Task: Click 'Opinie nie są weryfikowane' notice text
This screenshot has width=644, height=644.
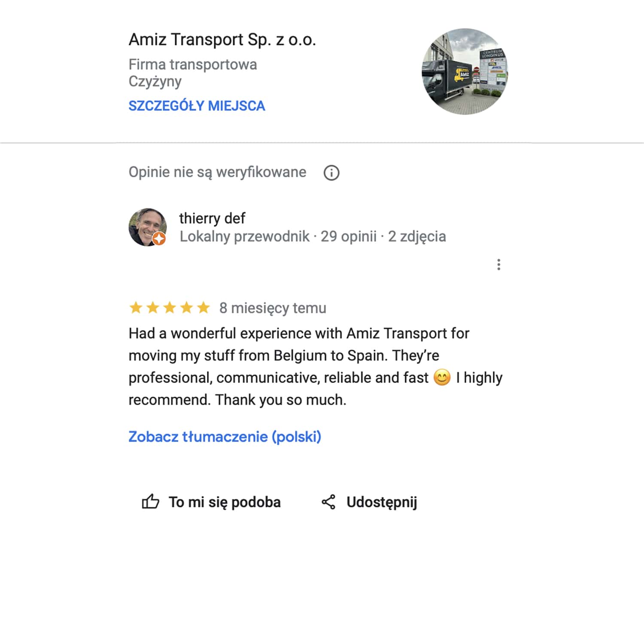Action: (x=217, y=172)
